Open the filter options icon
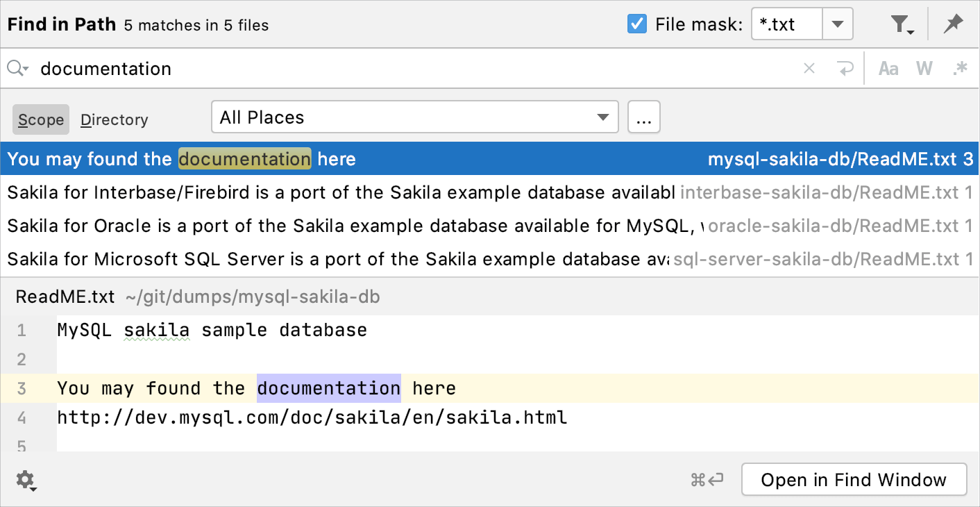Viewport: 980px width, 507px height. 900,23
